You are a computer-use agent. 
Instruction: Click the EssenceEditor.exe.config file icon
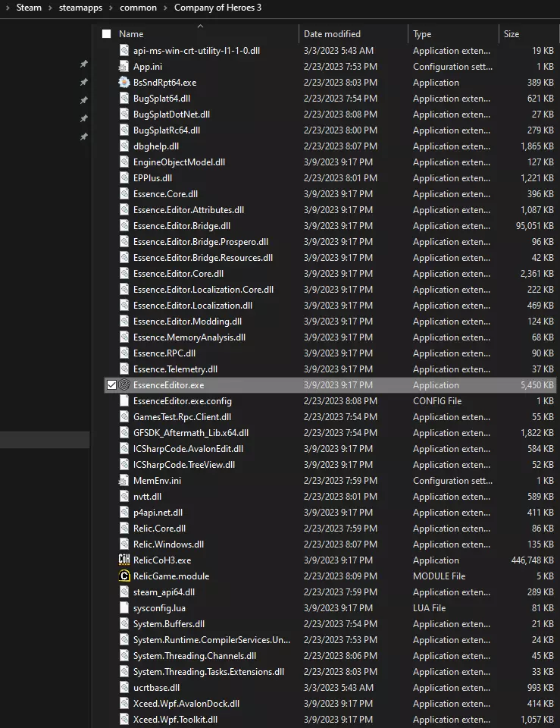click(x=124, y=400)
